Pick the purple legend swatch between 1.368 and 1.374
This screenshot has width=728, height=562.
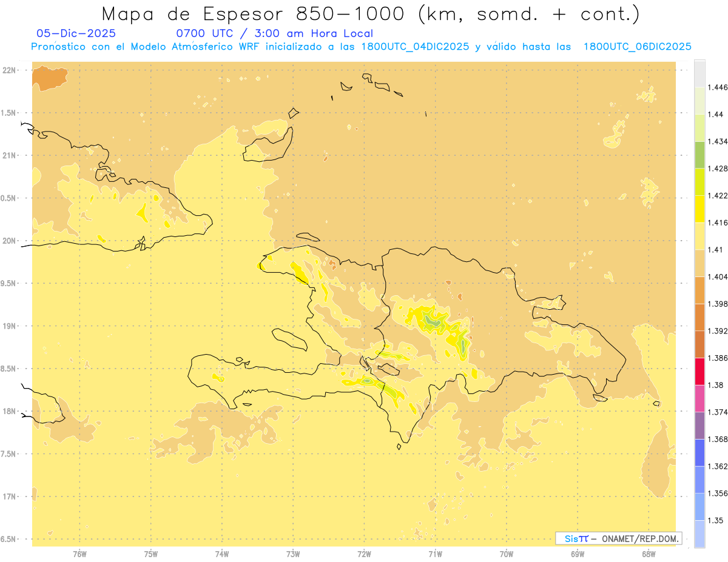(x=699, y=426)
